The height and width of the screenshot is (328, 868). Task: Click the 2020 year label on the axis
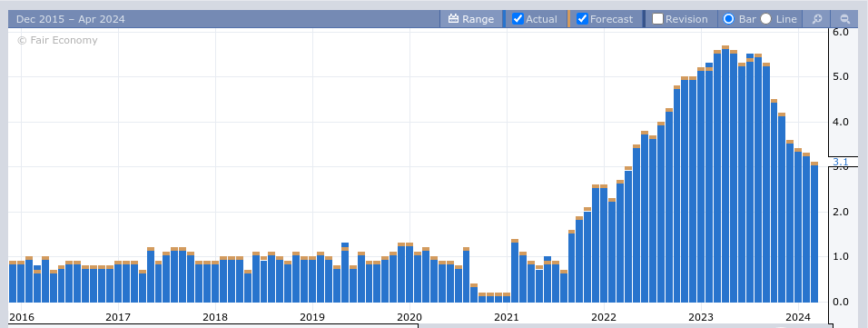(409, 317)
